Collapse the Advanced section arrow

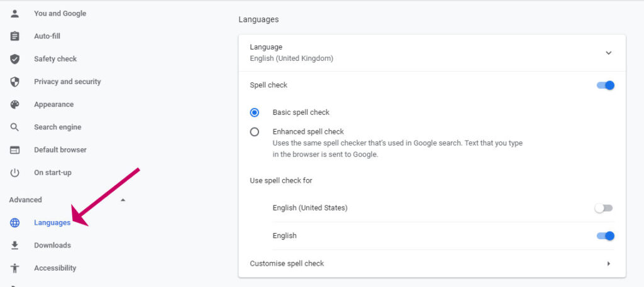click(123, 200)
